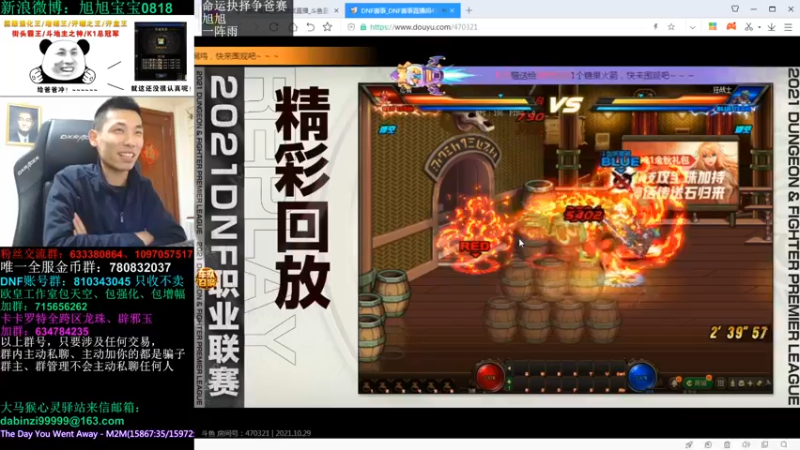
Task: Click the undo closed tab arrow icon
Action: [310, 27]
